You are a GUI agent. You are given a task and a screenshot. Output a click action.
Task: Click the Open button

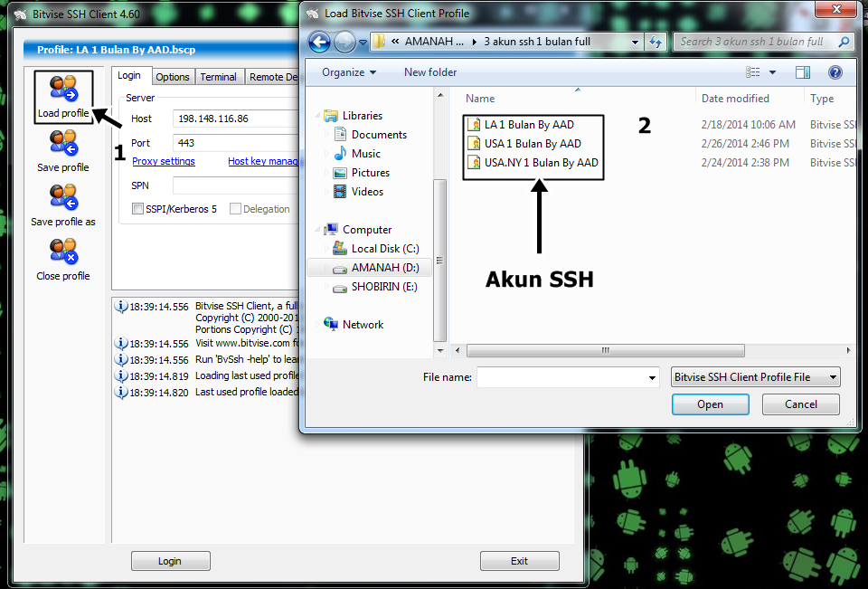pyautogui.click(x=711, y=404)
